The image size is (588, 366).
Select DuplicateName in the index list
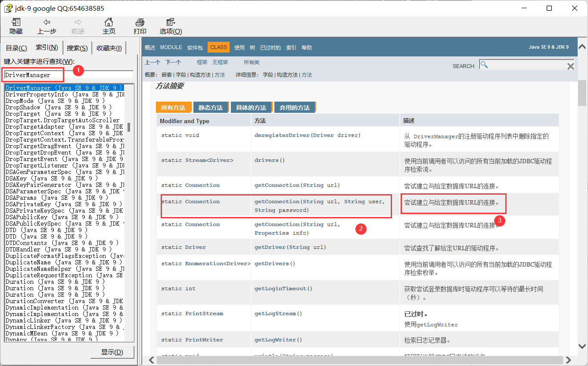click(65, 262)
